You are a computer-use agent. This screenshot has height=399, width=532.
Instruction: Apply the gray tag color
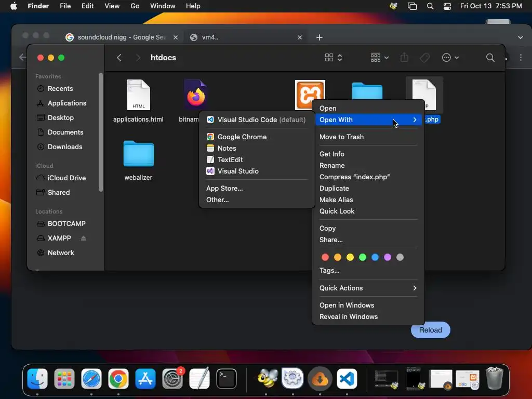[x=400, y=257]
